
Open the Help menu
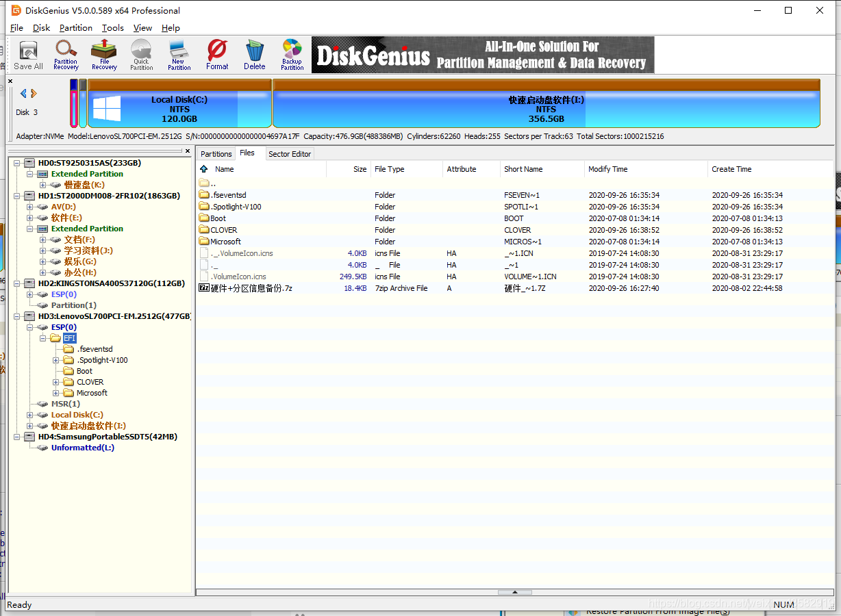coord(171,28)
